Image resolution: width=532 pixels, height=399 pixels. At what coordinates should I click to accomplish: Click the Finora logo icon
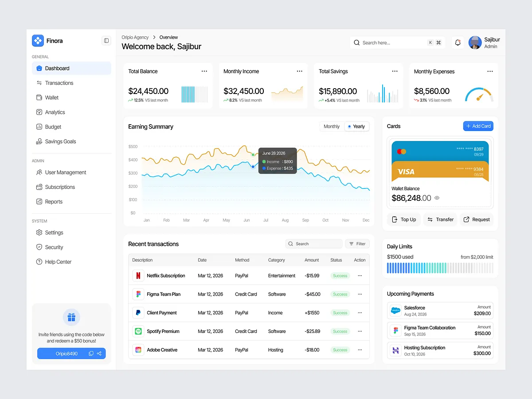[x=38, y=41]
